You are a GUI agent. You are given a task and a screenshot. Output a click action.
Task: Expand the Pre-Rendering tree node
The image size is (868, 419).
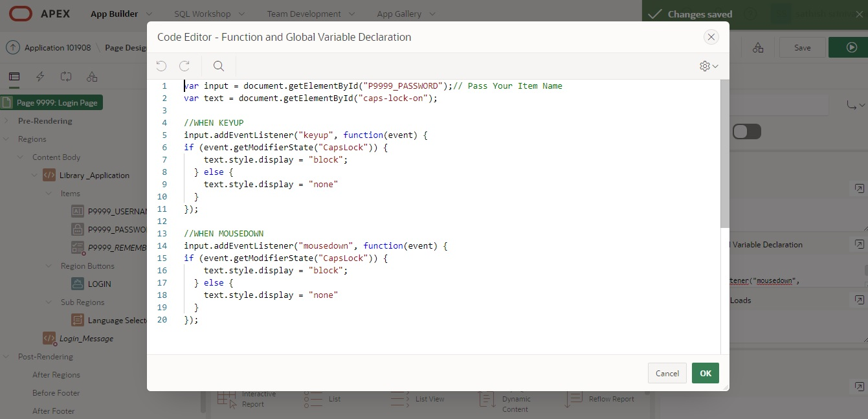(x=6, y=121)
